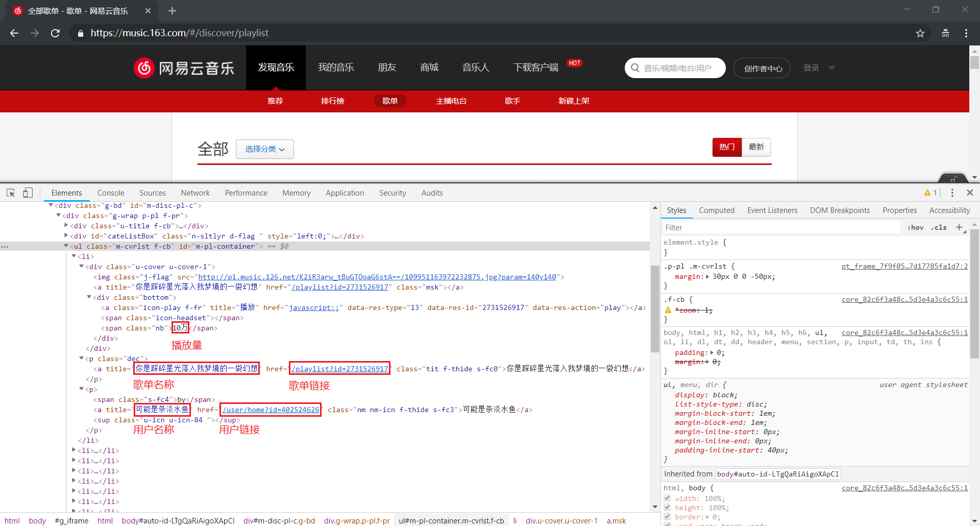Collapse the ul m-cvrlst node
Viewport: 980px width, 526px height.
tap(66, 246)
